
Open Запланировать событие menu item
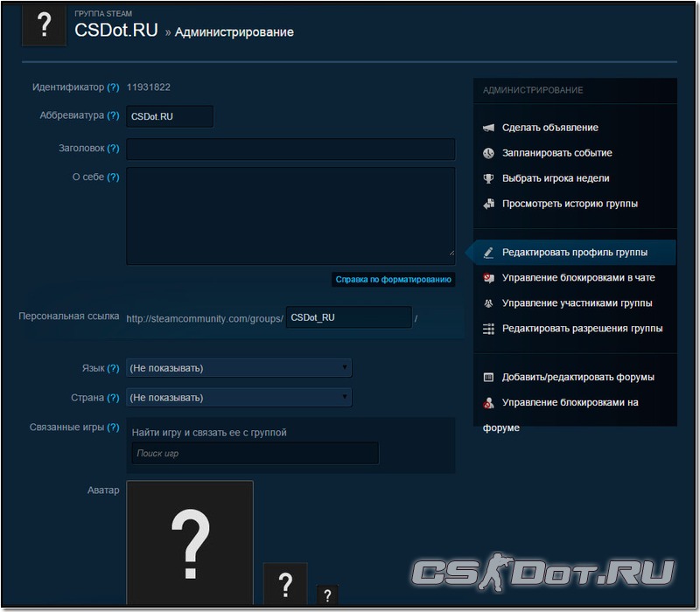tap(556, 153)
